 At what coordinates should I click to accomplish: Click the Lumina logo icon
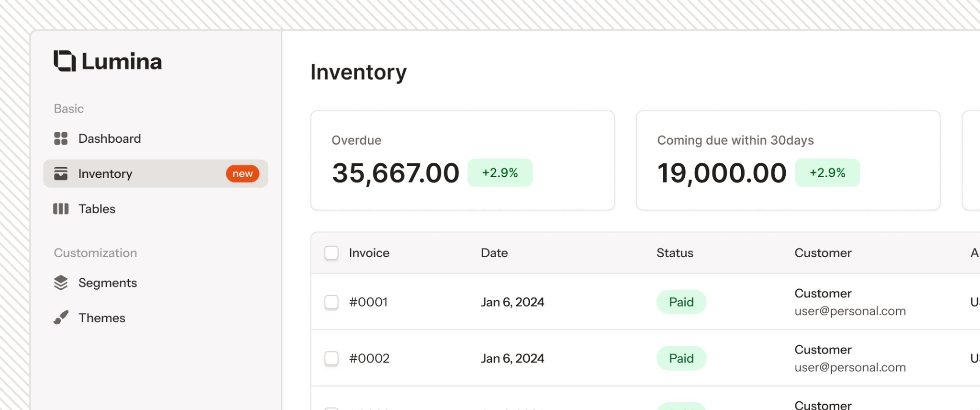(x=65, y=61)
